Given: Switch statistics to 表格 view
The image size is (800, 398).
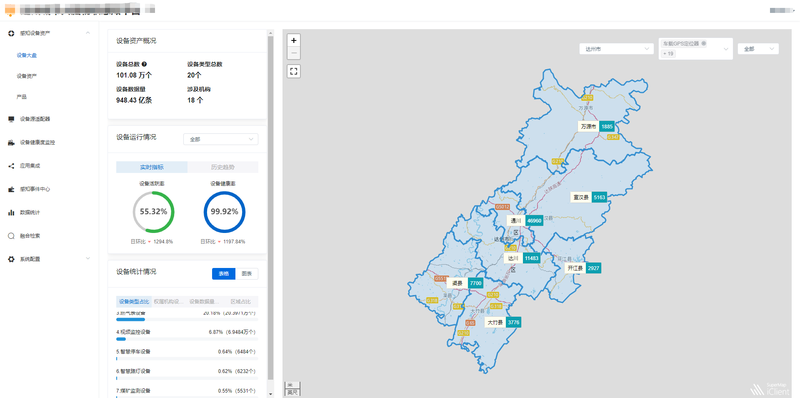Looking at the screenshot, I should (223, 274).
